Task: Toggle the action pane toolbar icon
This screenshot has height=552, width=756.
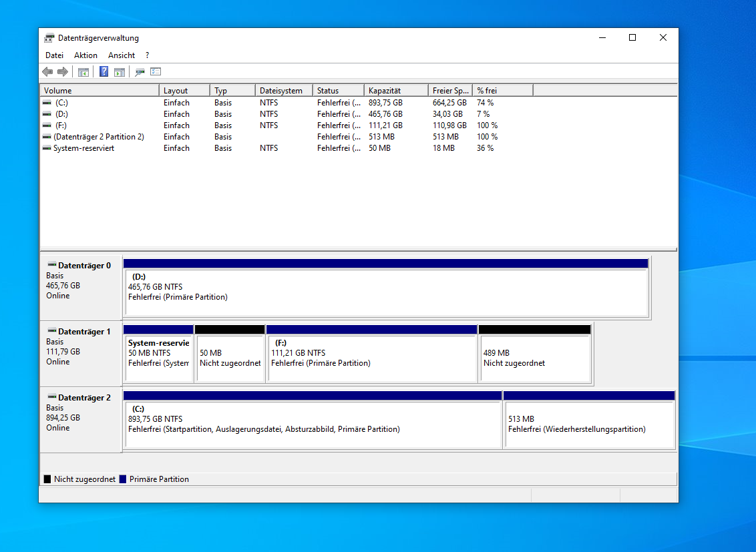Action: point(120,72)
